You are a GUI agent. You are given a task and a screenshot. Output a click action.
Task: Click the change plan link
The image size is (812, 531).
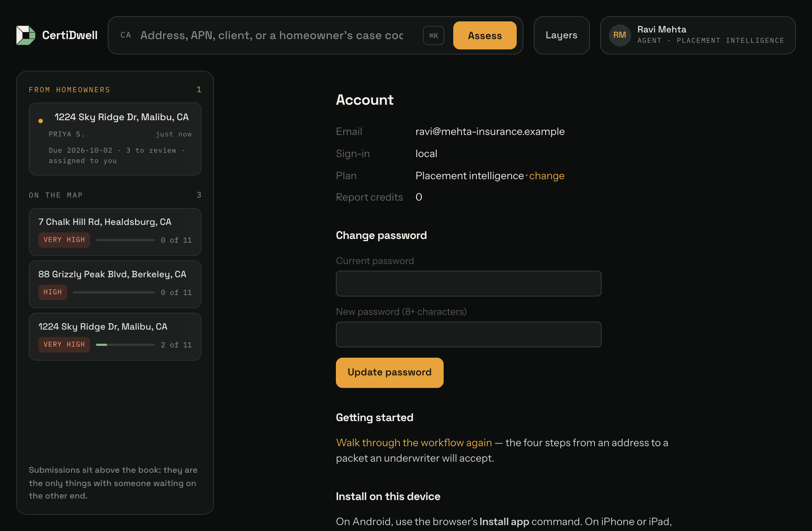pos(547,176)
